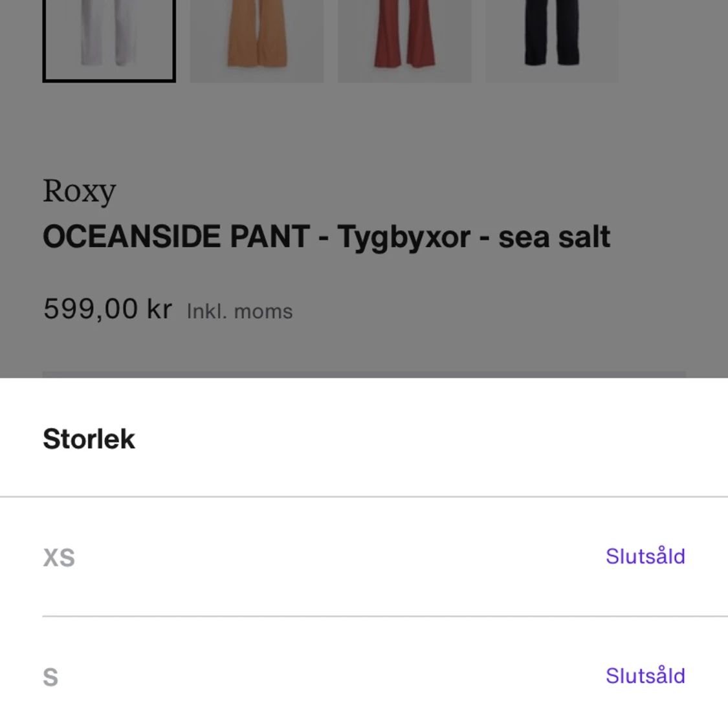Select size XS from the list
Image resolution: width=728 pixels, height=727 pixels.
[x=59, y=558]
